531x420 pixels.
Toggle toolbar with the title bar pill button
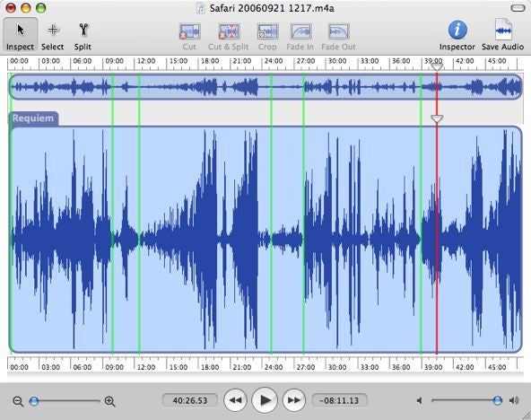518,8
